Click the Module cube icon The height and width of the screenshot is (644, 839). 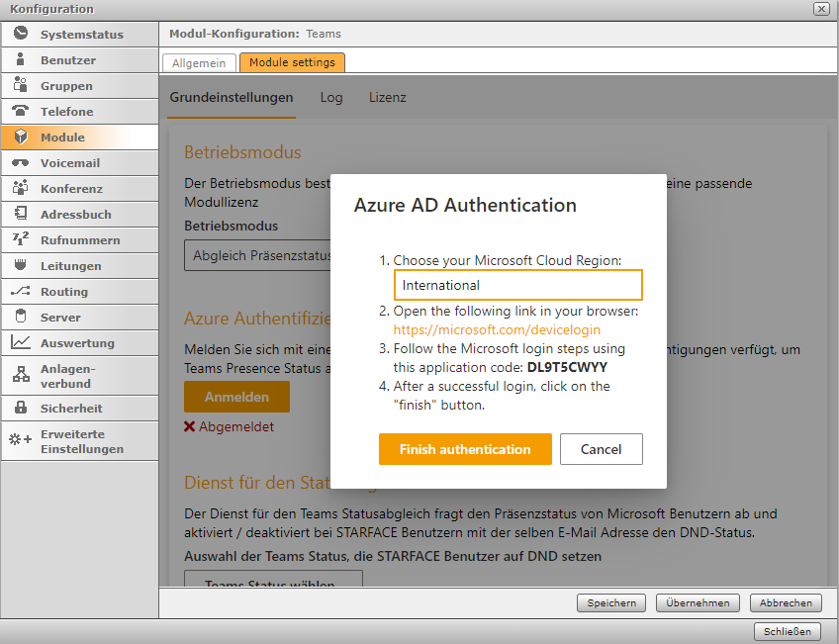[21, 137]
